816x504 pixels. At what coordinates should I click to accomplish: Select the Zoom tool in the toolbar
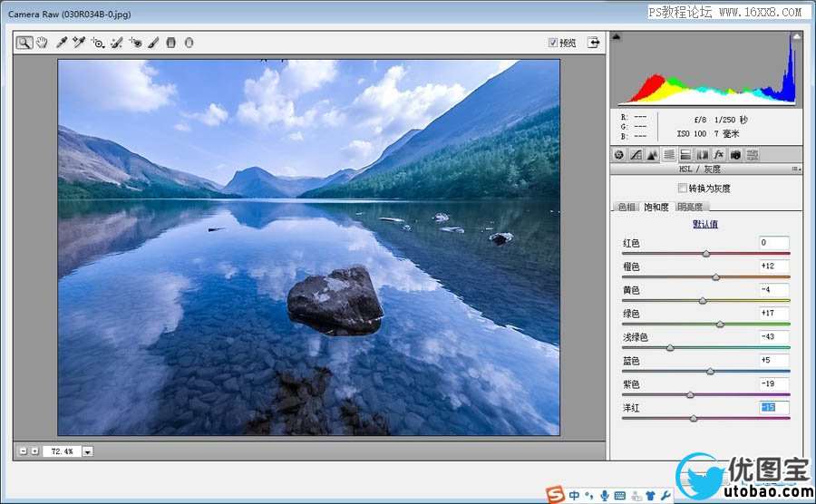(24, 43)
